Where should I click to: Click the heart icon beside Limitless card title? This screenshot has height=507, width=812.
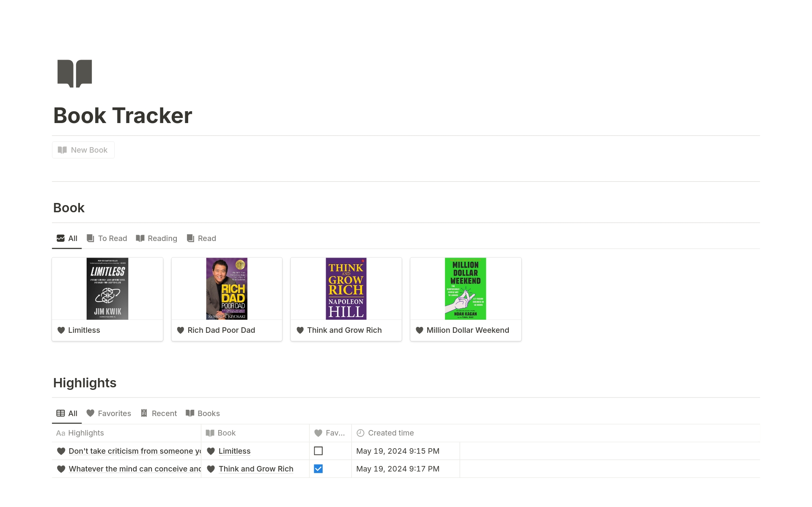coord(61,330)
